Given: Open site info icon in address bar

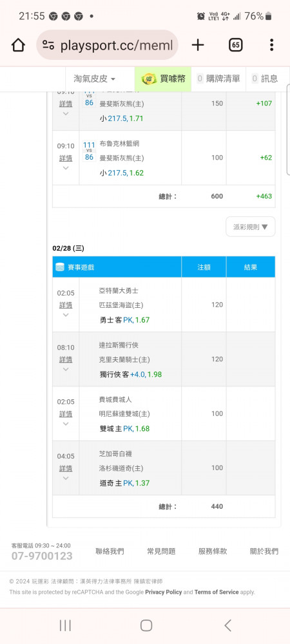Looking at the screenshot, I should [48, 45].
